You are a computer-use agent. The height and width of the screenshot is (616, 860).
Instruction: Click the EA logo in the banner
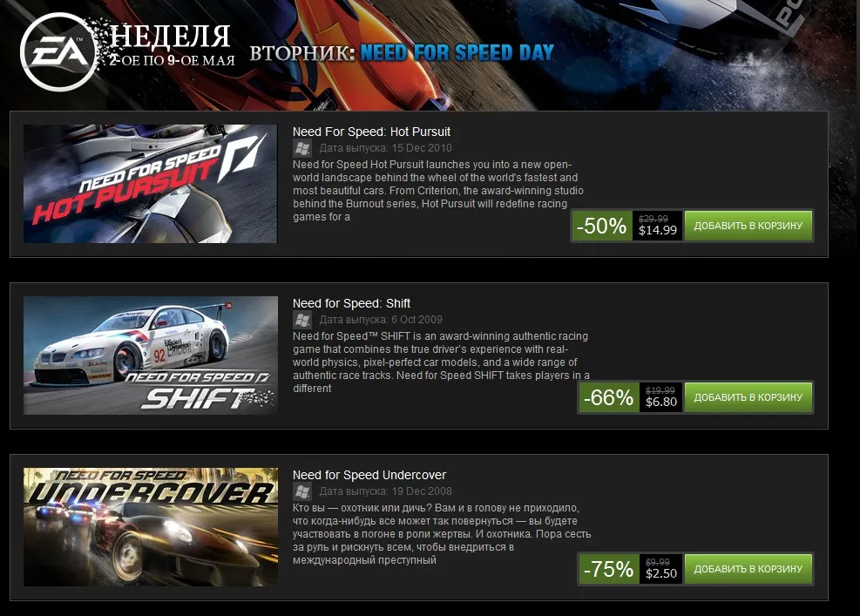coord(58,52)
